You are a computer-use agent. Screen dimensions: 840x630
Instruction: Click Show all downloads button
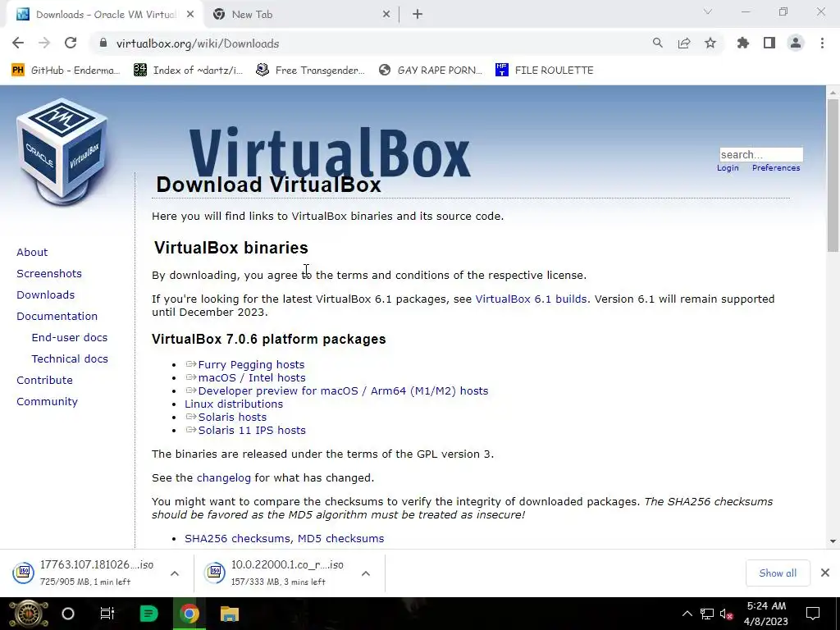778,573
